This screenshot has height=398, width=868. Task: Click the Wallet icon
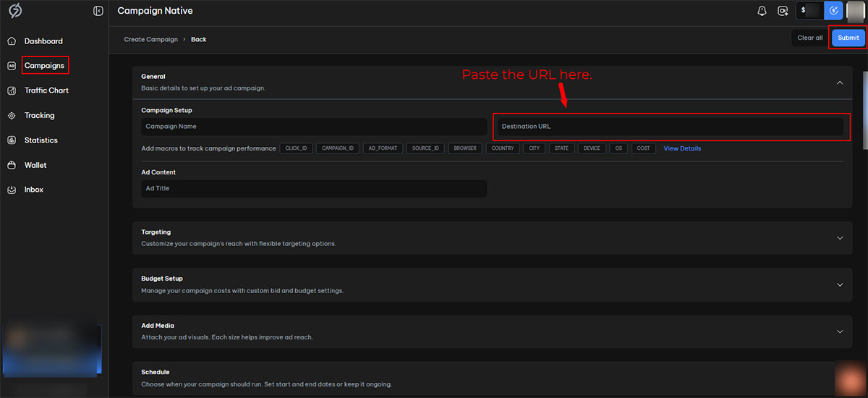[x=12, y=165]
